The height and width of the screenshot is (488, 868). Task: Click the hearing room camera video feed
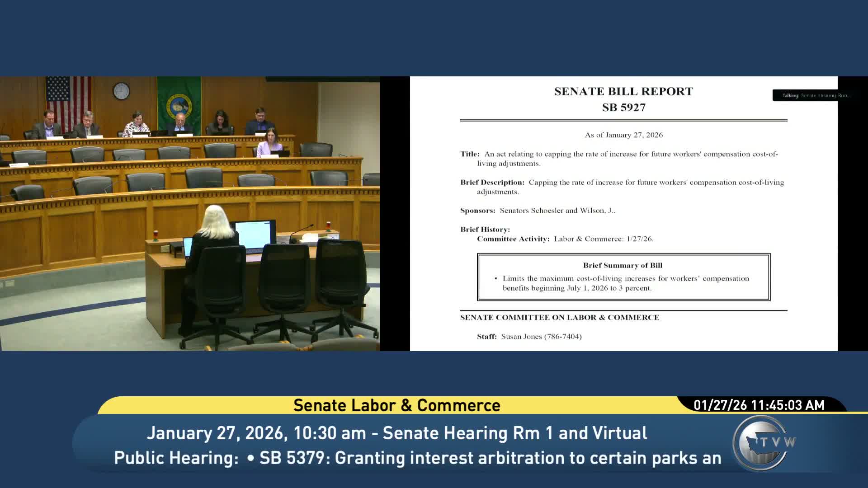tap(190, 213)
